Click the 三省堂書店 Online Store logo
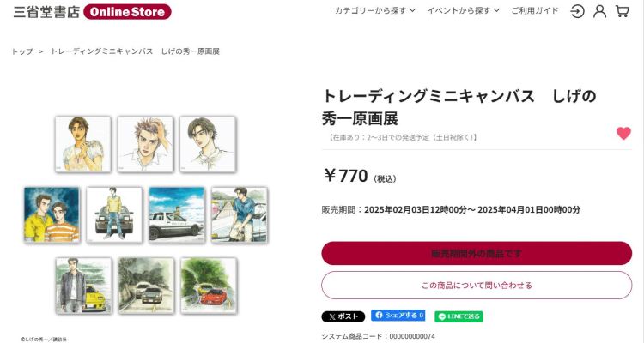 tap(93, 12)
